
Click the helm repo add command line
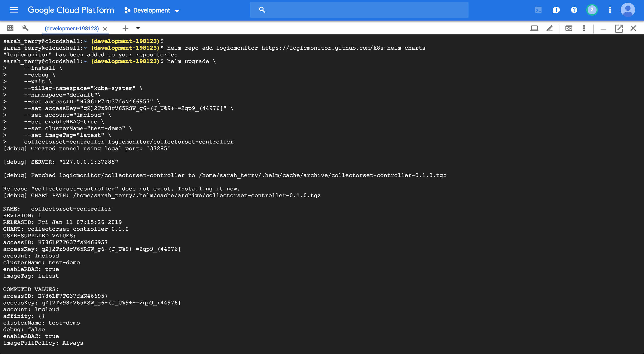[214, 48]
